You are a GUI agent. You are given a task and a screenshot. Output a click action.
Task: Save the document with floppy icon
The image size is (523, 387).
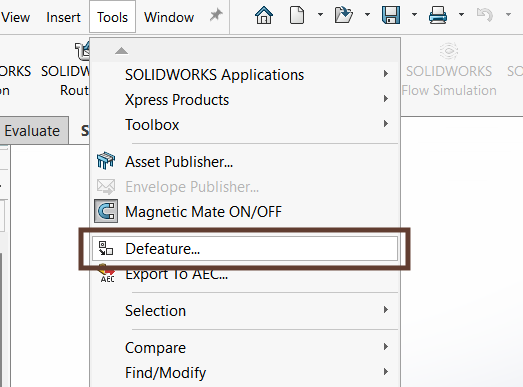click(x=391, y=15)
